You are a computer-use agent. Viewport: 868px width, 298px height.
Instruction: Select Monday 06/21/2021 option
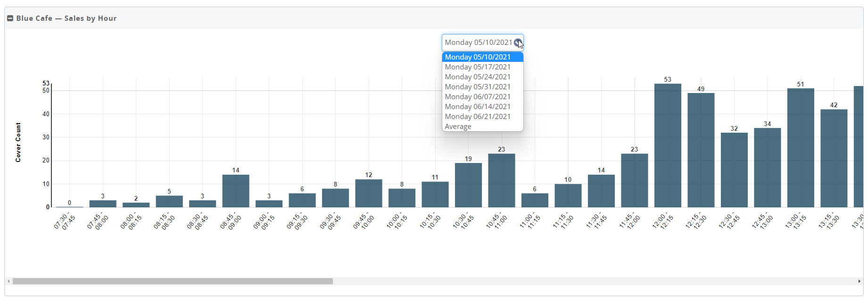[478, 117]
